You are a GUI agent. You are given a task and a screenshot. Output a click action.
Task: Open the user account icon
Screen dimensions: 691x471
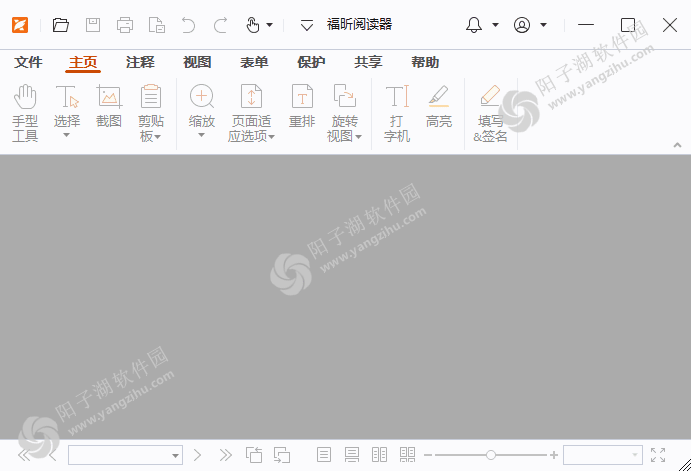[522, 25]
